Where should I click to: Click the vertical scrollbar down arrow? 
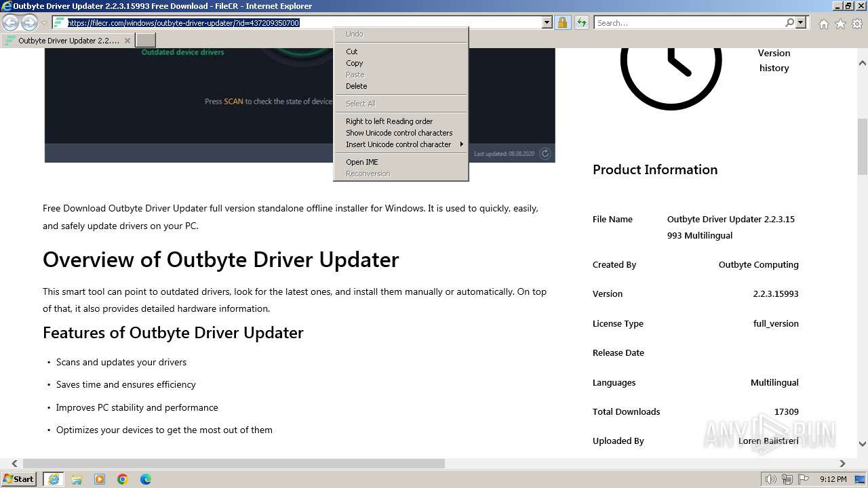pyautogui.click(x=863, y=444)
